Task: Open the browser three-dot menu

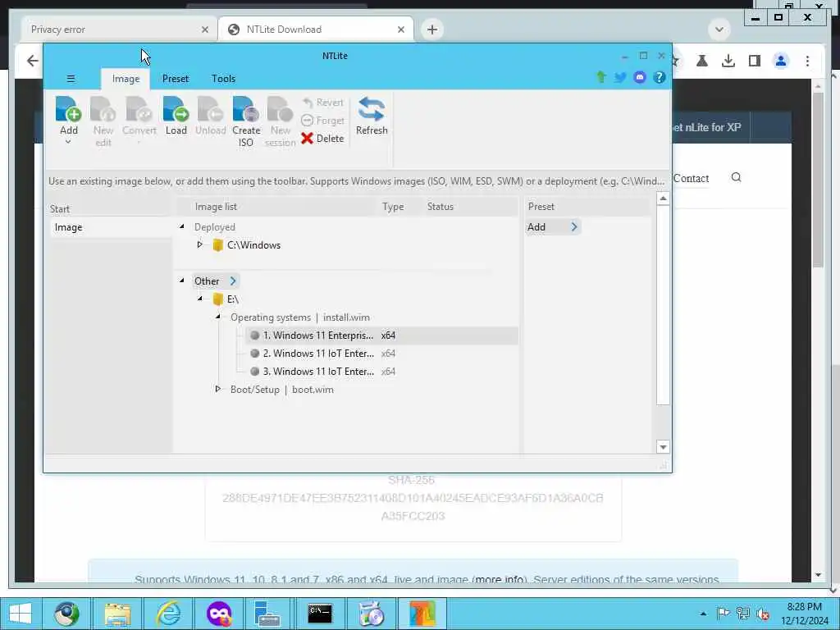Action: 807,61
